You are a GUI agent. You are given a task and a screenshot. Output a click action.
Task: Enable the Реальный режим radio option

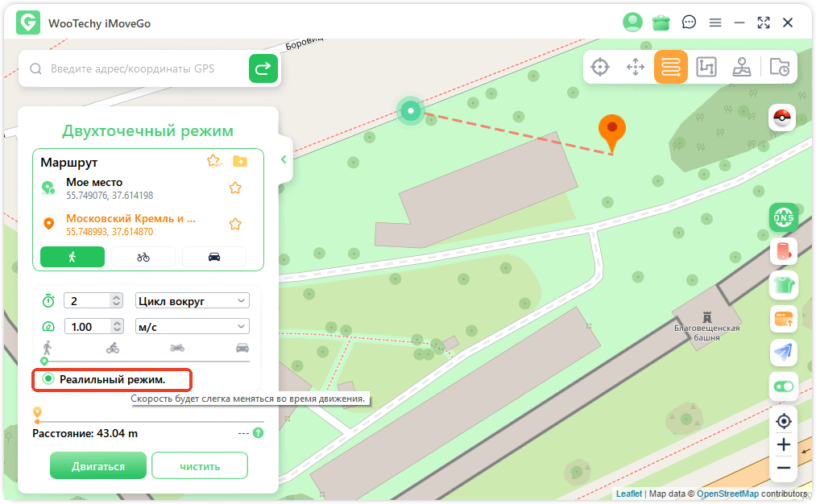48,378
